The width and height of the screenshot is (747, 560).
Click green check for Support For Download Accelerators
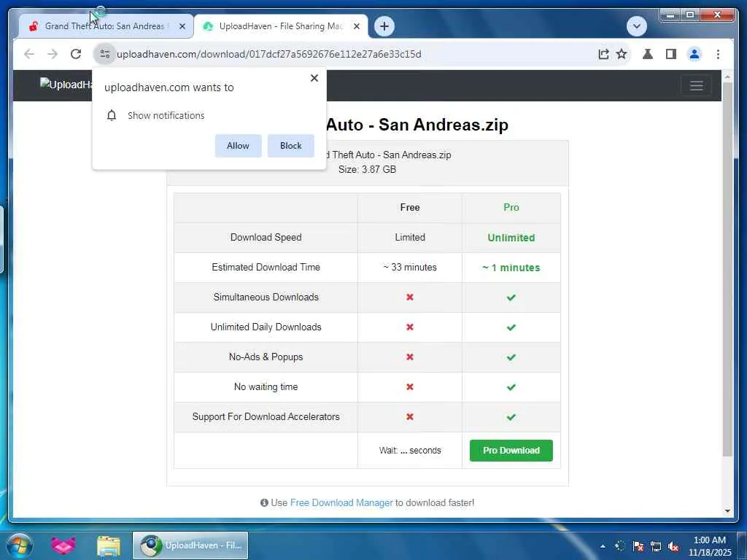pos(511,417)
